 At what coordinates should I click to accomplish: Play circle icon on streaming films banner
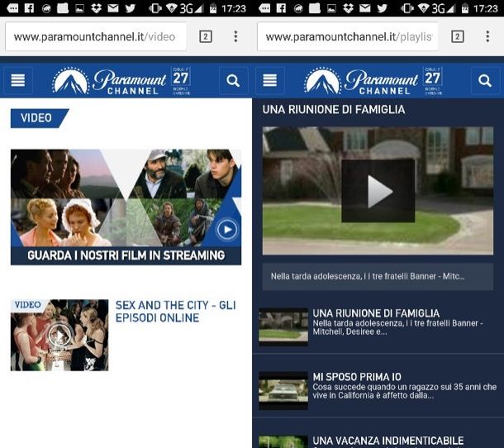227,230
